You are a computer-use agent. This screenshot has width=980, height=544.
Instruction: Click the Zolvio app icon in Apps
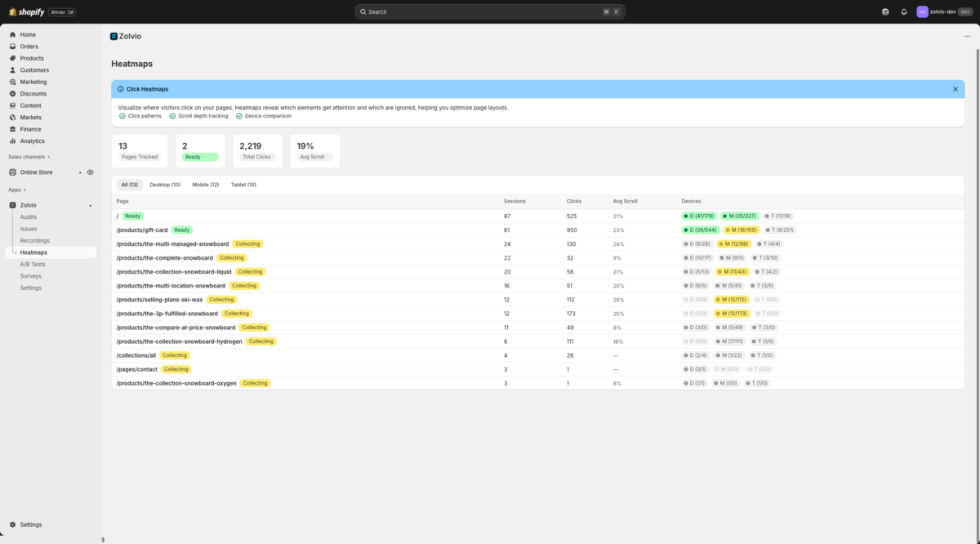click(x=13, y=205)
